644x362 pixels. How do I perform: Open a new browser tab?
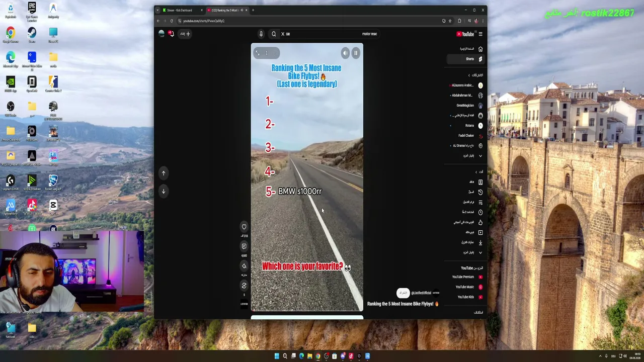(x=253, y=10)
